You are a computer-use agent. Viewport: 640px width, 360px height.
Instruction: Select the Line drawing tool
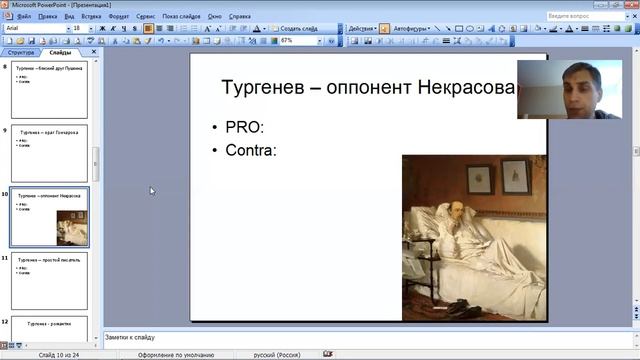(x=437, y=29)
